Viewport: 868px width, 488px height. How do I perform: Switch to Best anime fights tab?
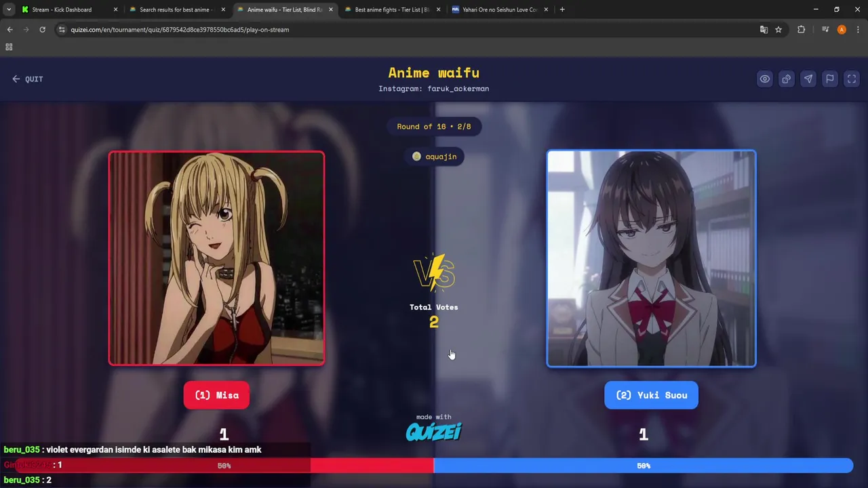click(392, 9)
